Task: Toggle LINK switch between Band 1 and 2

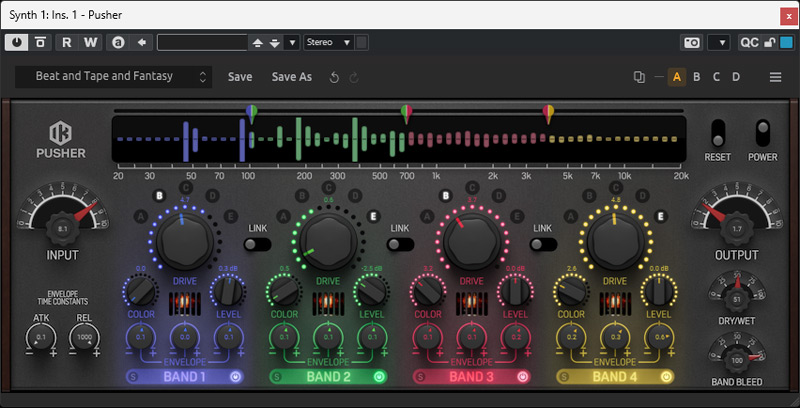Action: point(257,245)
